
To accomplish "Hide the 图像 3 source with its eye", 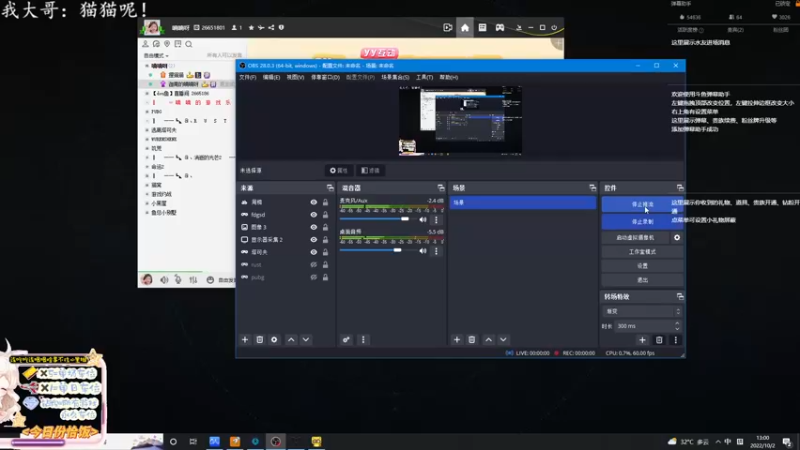I will (314, 227).
